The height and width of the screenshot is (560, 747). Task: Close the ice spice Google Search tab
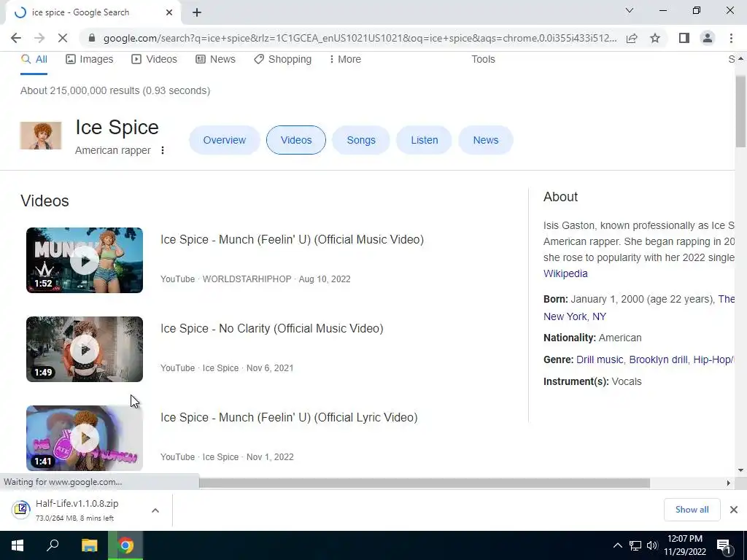(169, 12)
